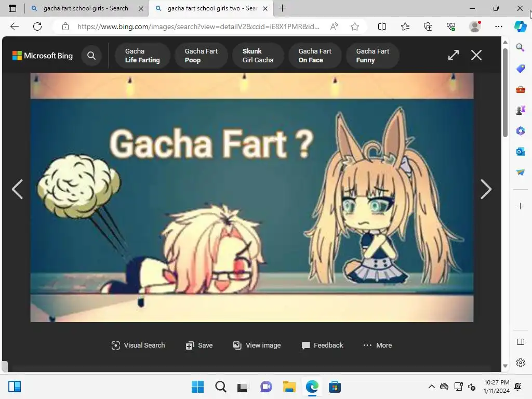Open Shopping tag in sidebar

(520, 69)
